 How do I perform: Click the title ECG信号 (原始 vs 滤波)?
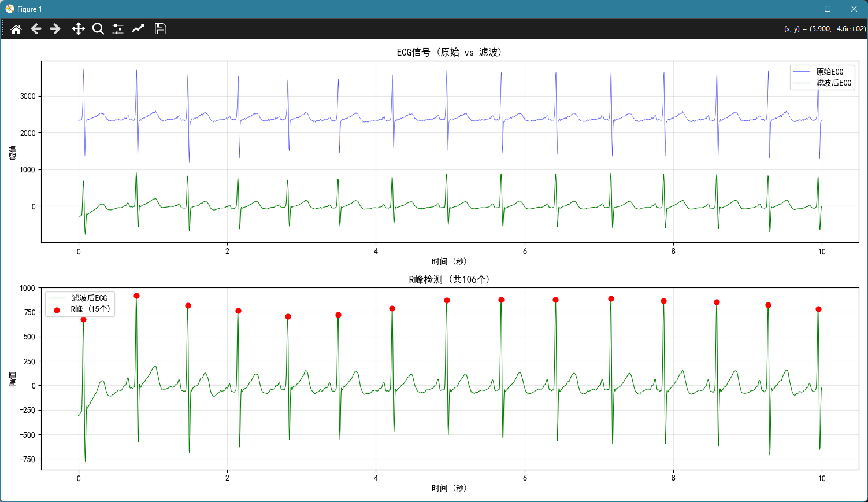click(450, 52)
